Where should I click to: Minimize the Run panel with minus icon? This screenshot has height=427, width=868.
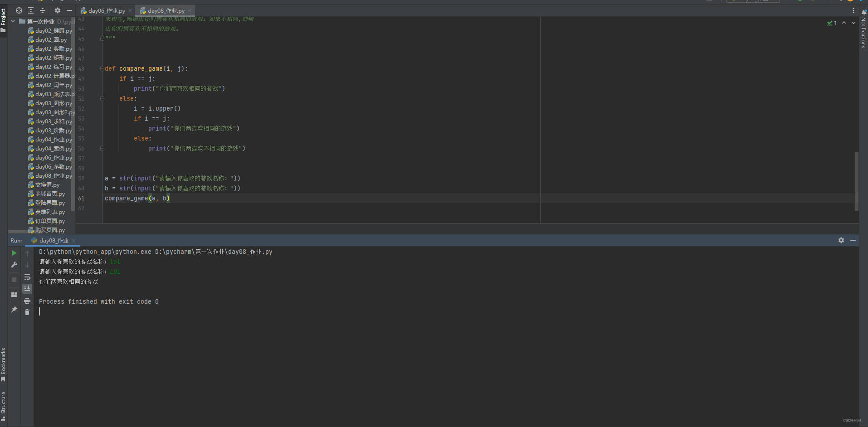[853, 240]
